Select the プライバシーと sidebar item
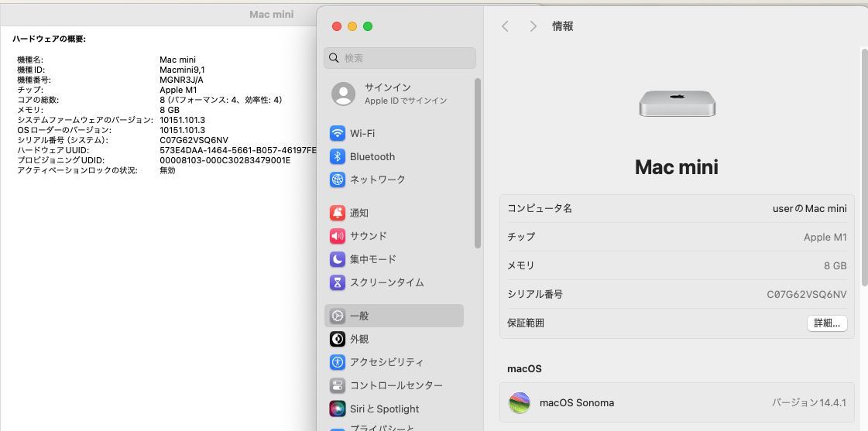The image size is (868, 431). [381, 427]
